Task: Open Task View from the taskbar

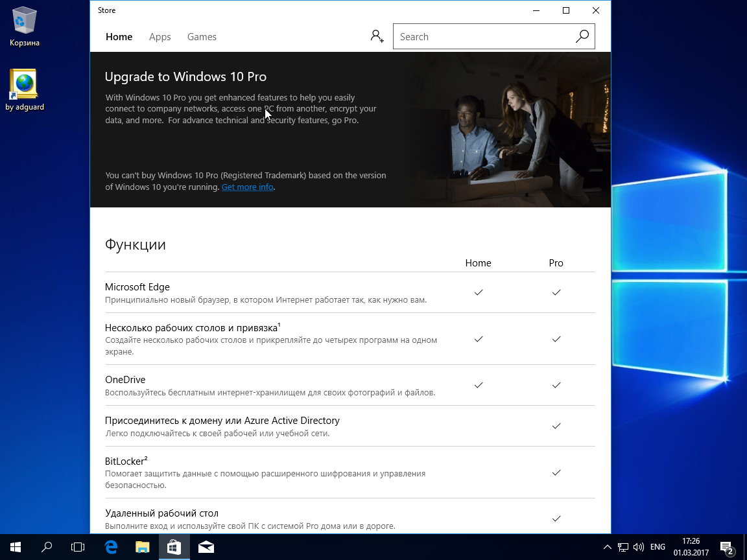Action: pyautogui.click(x=78, y=547)
